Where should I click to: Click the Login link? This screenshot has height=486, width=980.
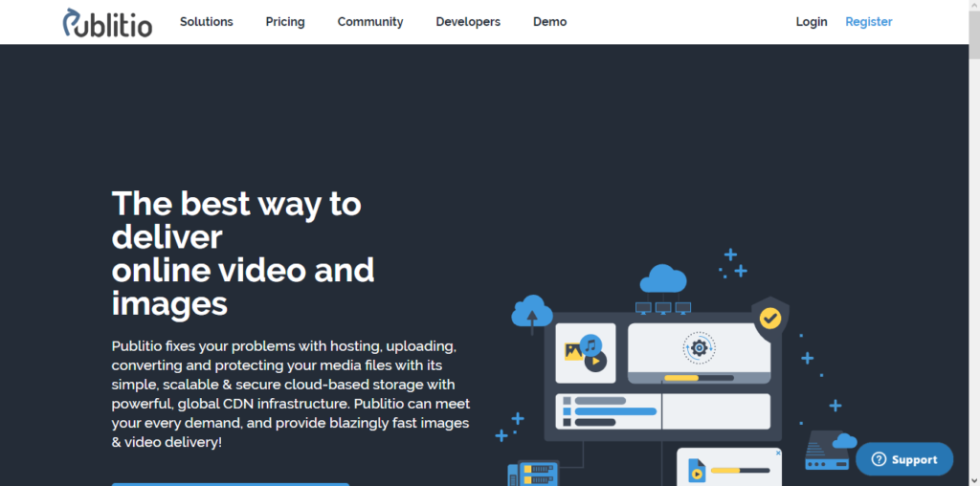pos(812,22)
